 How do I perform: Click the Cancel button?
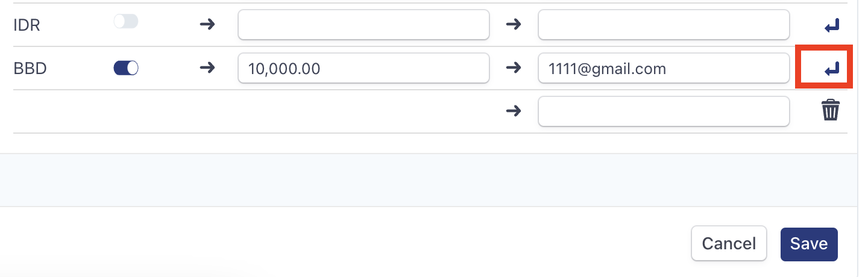[729, 243]
